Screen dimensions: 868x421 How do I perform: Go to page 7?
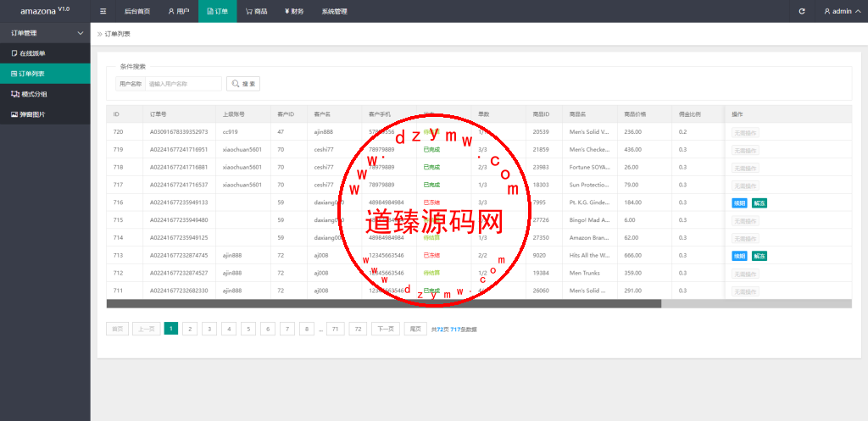[287, 329]
